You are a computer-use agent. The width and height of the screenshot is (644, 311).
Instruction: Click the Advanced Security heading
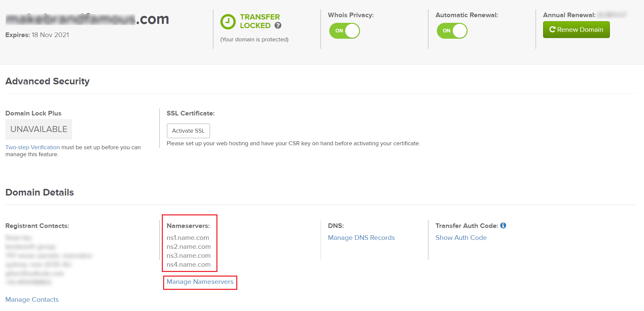point(47,81)
